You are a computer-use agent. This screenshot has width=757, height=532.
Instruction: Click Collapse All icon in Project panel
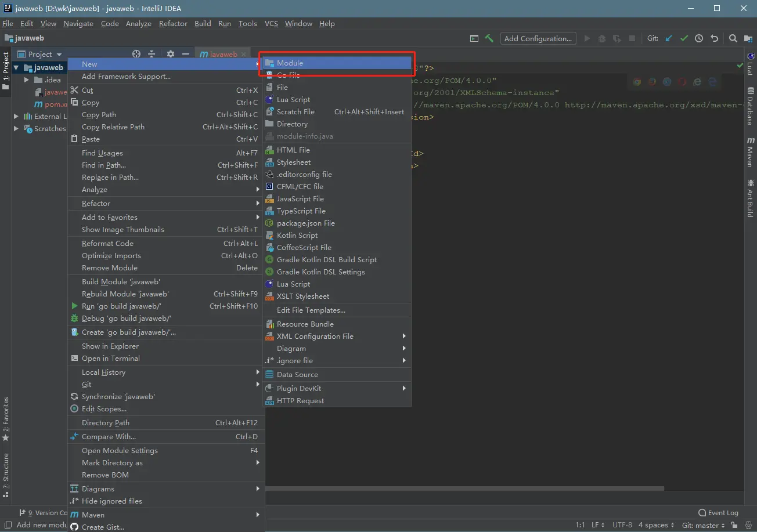click(x=152, y=54)
